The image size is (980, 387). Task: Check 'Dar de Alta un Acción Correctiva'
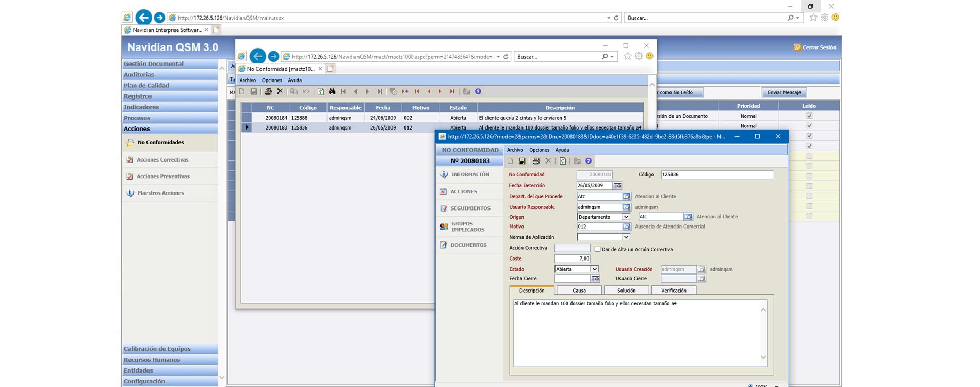point(597,249)
